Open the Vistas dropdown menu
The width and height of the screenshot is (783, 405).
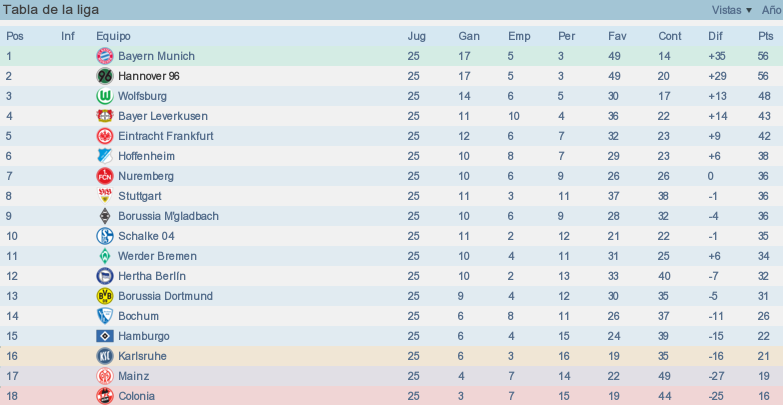[732, 10]
